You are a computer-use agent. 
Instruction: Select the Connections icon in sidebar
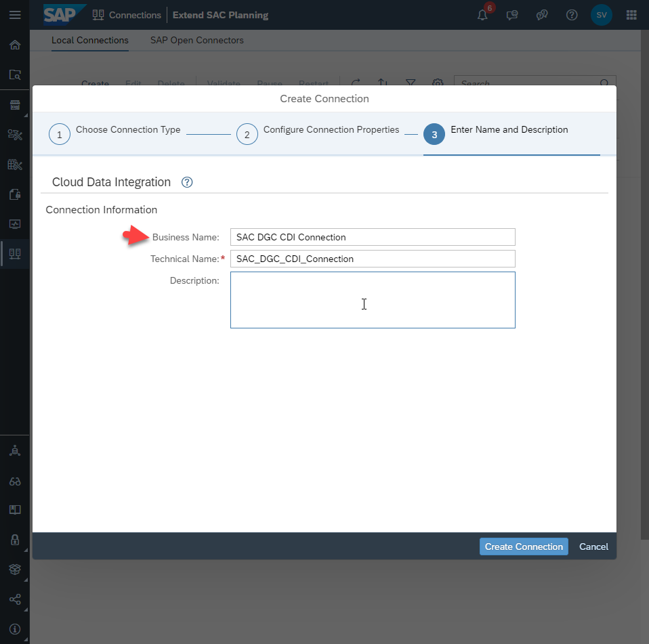click(15, 253)
